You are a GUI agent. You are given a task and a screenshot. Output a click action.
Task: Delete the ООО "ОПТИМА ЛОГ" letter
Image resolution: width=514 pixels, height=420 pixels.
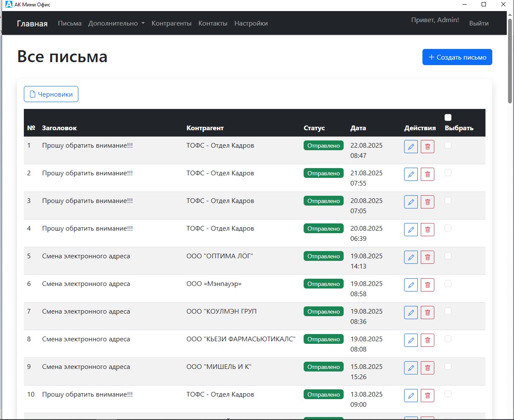click(428, 257)
